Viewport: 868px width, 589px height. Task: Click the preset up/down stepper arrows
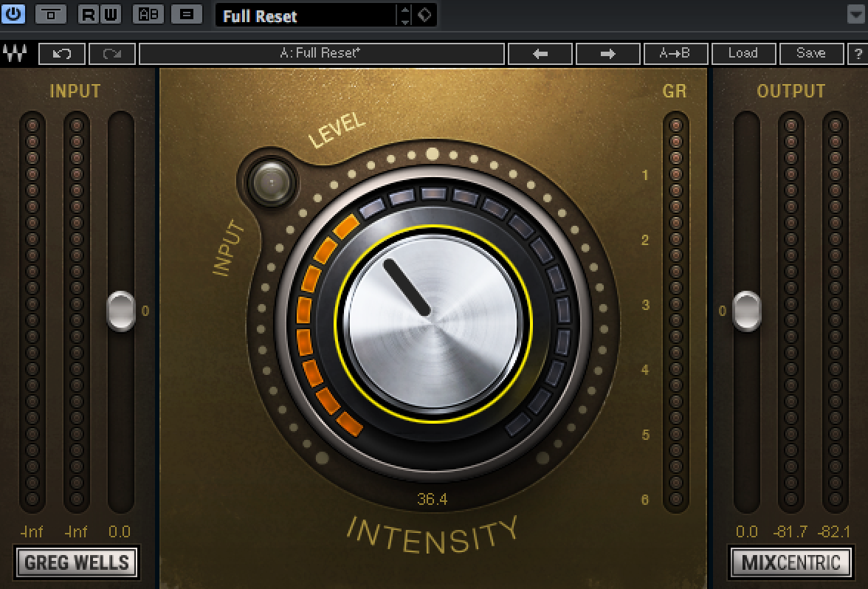pyautogui.click(x=405, y=15)
